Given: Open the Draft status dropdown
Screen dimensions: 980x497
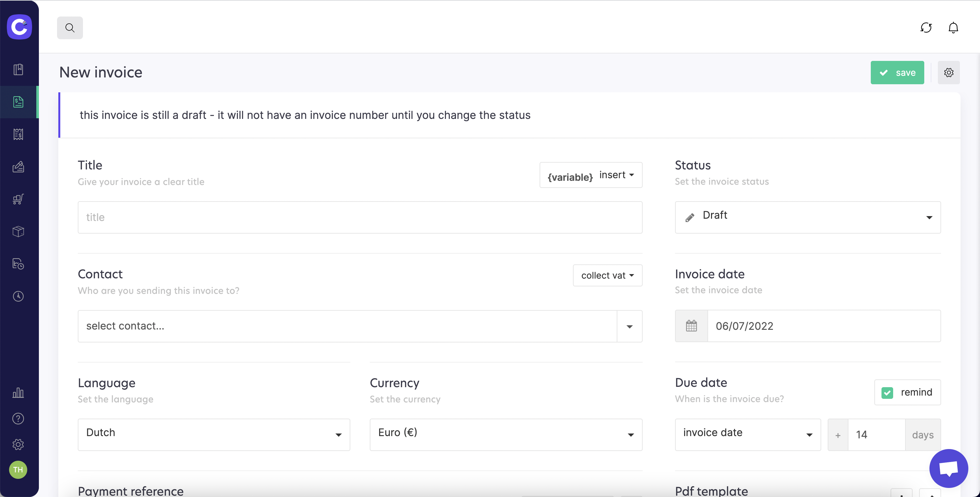Looking at the screenshot, I should [x=807, y=217].
